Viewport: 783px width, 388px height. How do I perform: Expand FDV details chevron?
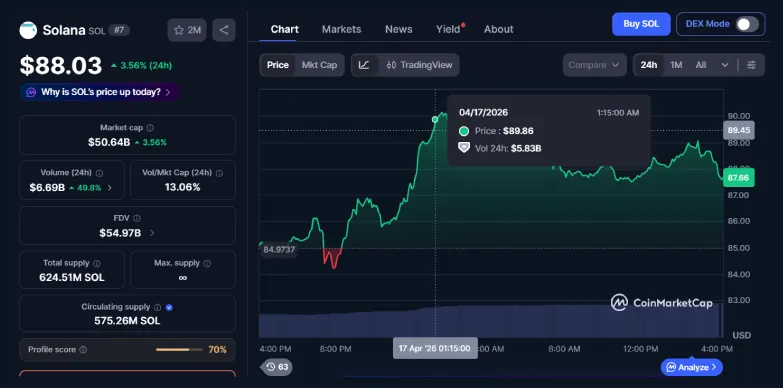152,233
